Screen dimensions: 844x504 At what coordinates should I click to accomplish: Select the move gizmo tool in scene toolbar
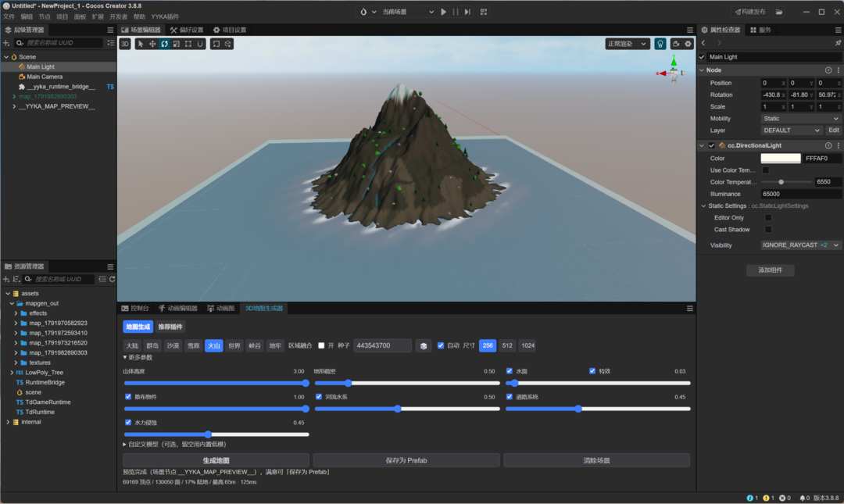152,44
